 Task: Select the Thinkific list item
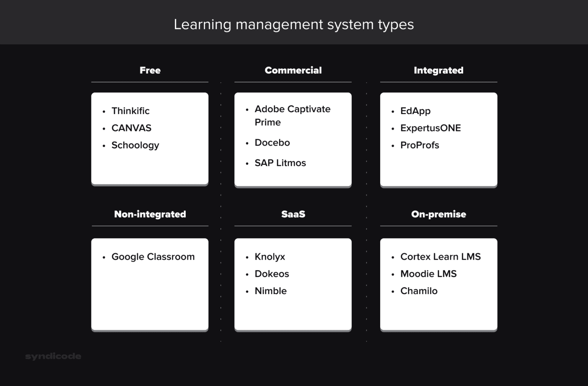pos(130,111)
